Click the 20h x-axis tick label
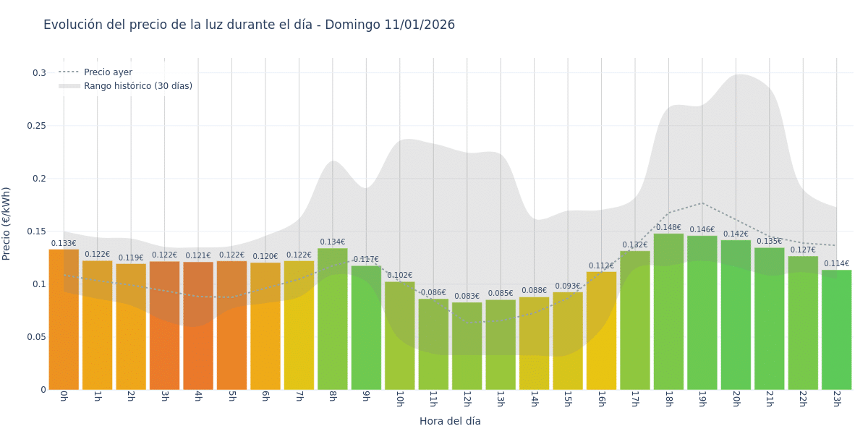The image size is (868, 434). [736, 399]
